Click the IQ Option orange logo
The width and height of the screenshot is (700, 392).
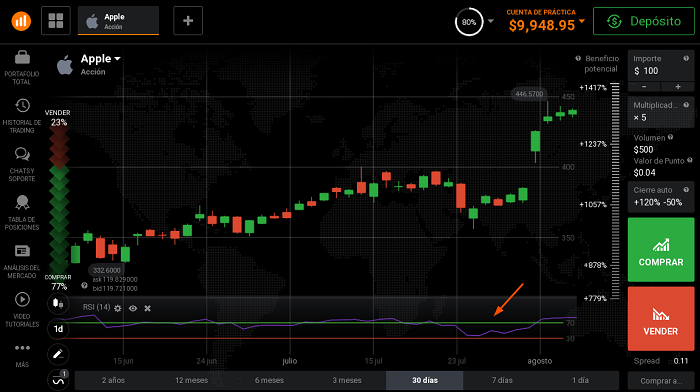click(x=21, y=21)
